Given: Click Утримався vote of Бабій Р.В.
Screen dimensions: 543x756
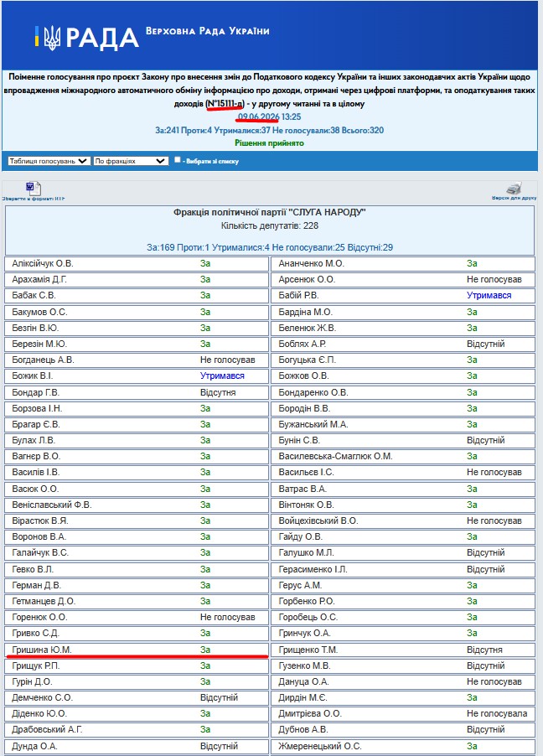Looking at the screenshot, I should [489, 296].
